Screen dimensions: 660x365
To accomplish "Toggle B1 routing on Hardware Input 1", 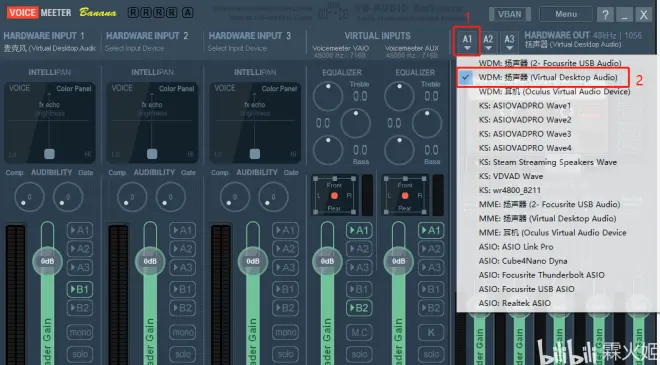I will point(80,289).
